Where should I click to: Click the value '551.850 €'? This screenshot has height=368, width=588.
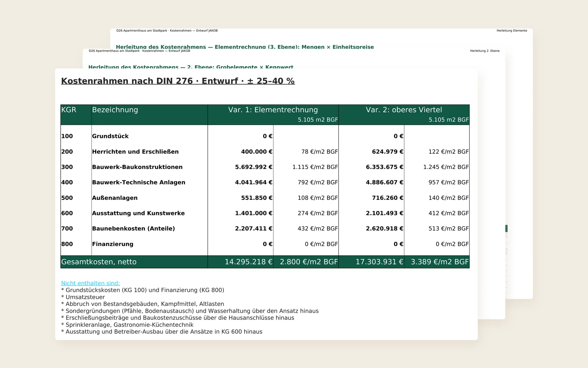pos(257,198)
